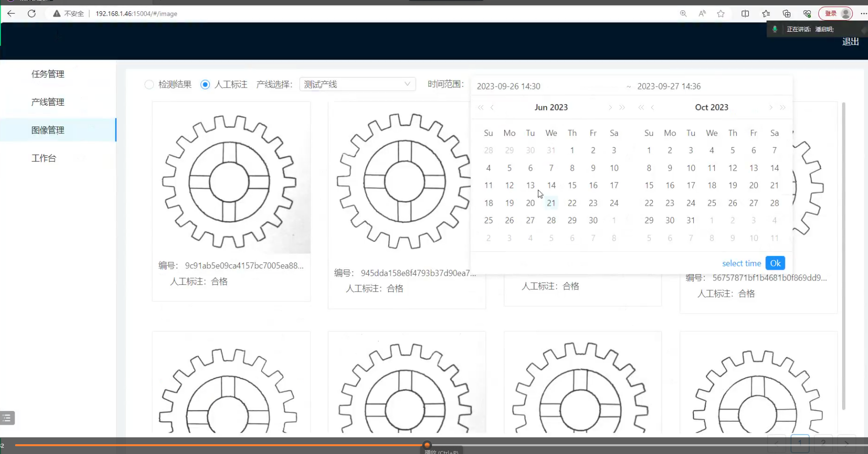Reload the page with refresh icon
The image size is (868, 454).
coord(32,14)
